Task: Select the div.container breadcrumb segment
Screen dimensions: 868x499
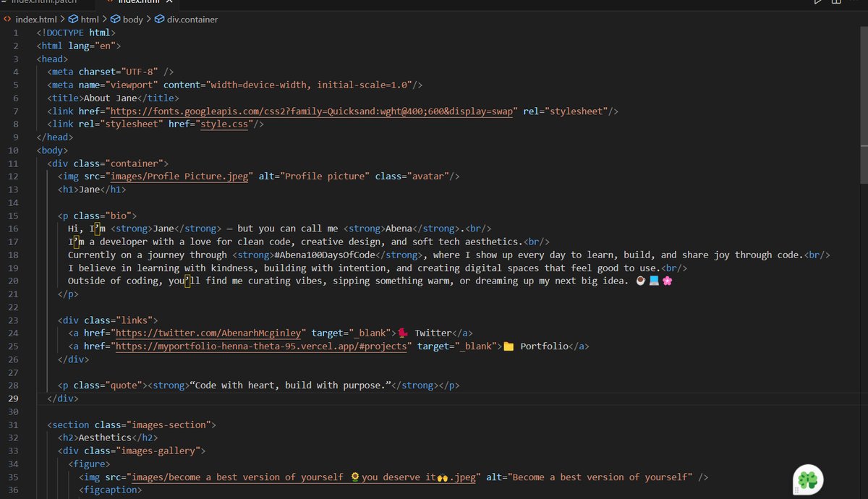Action: pos(192,20)
